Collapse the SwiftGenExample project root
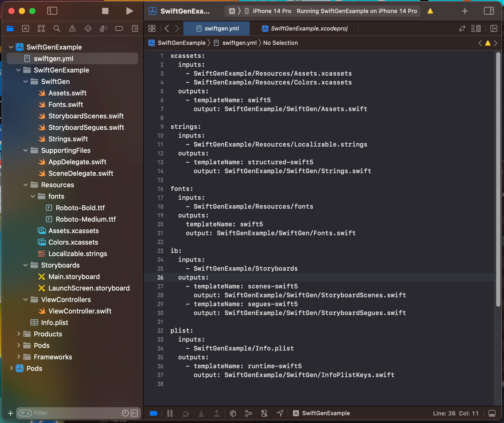Image resolution: width=504 pixels, height=423 pixels. tap(11, 47)
